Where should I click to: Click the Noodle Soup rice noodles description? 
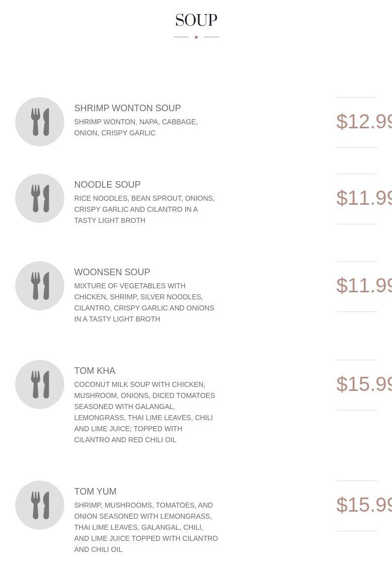(x=144, y=209)
